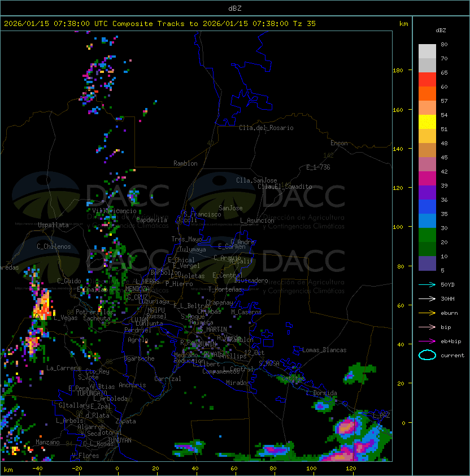Click the 'Encon' map label
Screen dimensions: 470x476
(x=339, y=143)
